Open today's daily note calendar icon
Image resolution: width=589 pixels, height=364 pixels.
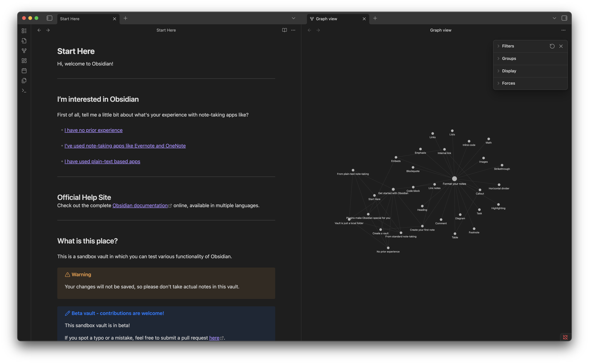24,71
